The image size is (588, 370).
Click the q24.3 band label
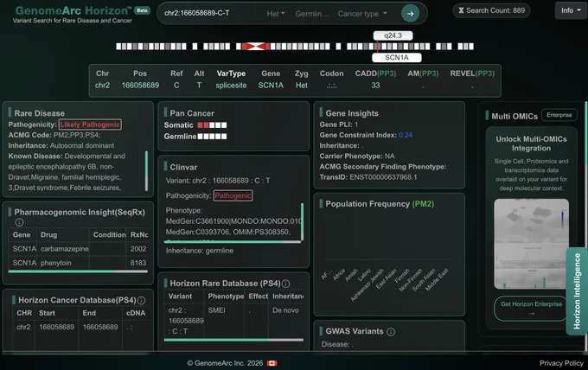[x=393, y=35]
